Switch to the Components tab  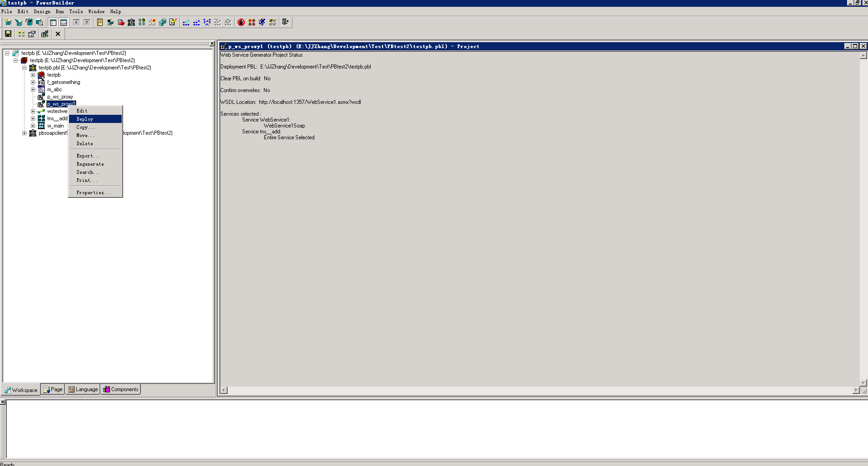[x=120, y=389]
